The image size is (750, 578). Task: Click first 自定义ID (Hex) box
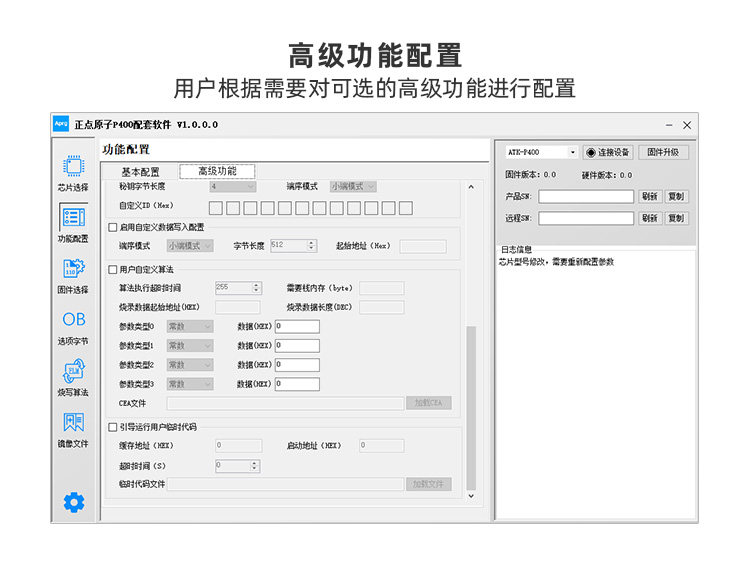216,208
